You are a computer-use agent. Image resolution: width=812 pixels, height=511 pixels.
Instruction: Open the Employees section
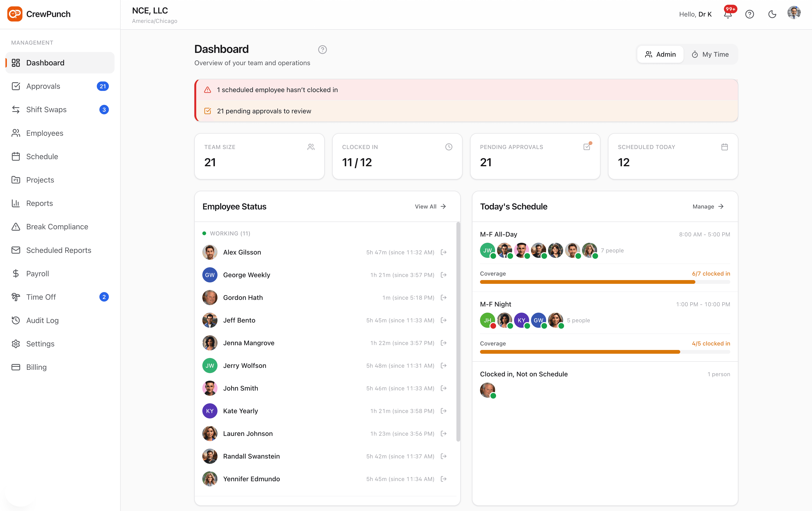pyautogui.click(x=45, y=133)
